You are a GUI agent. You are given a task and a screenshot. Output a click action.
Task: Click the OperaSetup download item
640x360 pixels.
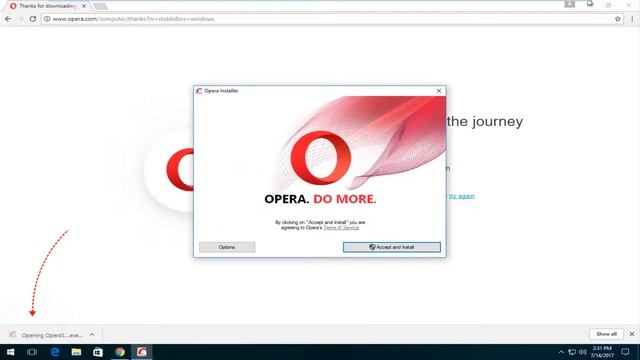pyautogui.click(x=46, y=335)
